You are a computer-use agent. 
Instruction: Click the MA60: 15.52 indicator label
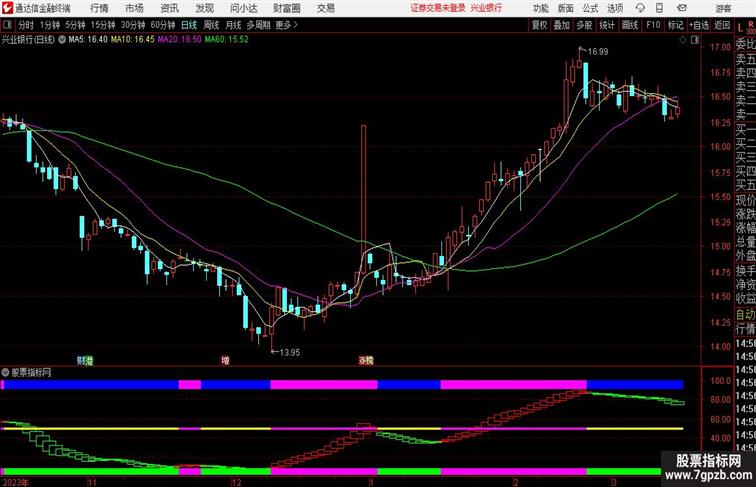[227, 40]
